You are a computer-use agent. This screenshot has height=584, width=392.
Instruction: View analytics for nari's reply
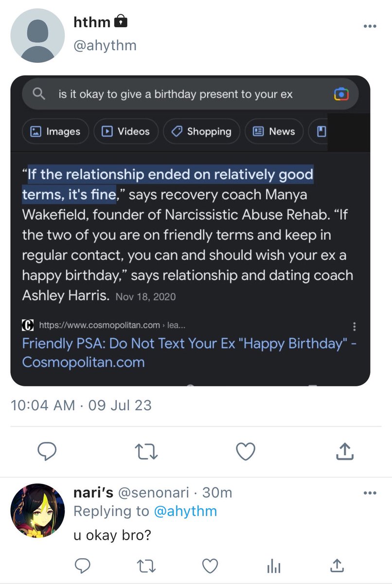coord(274,566)
